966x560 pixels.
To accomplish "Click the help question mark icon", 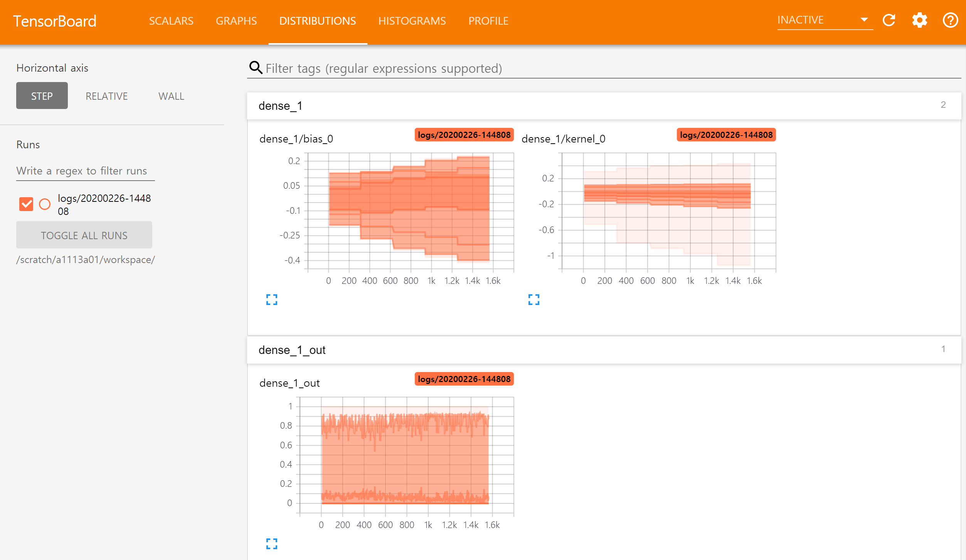I will pyautogui.click(x=950, y=20).
